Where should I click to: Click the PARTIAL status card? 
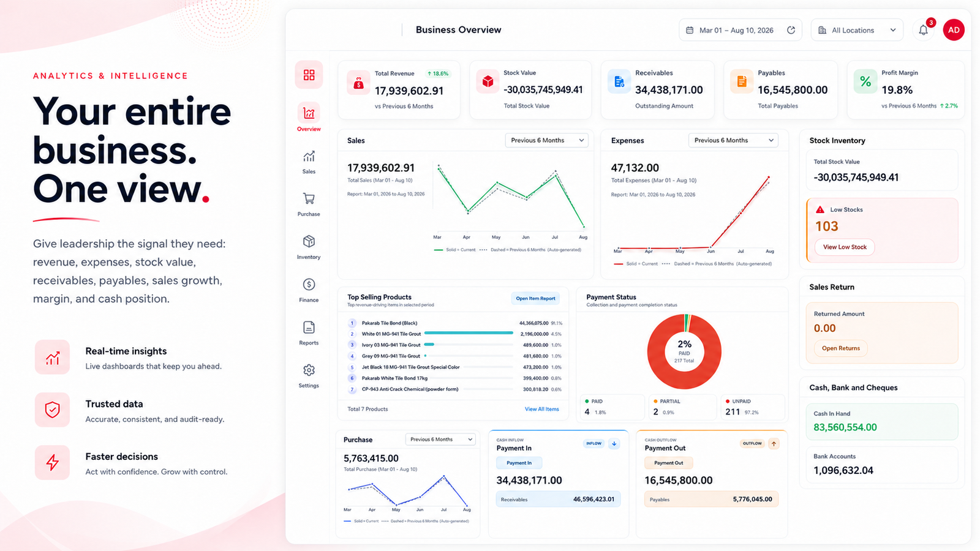(682, 407)
